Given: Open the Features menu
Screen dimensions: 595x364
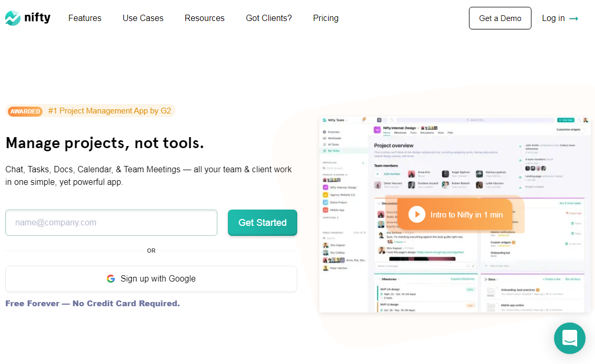Looking at the screenshot, I should pyautogui.click(x=85, y=18).
